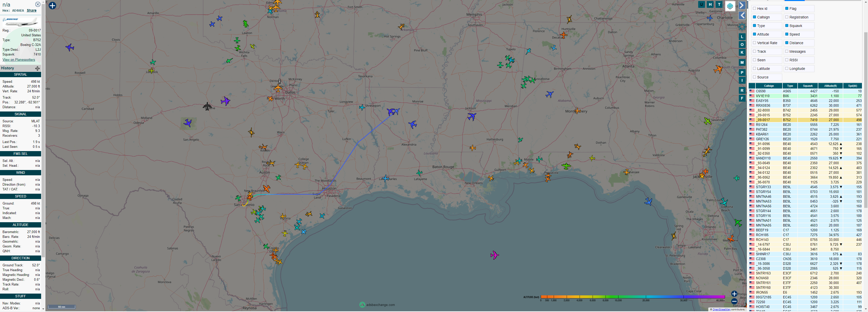The height and width of the screenshot is (312, 868).
Task: Enable the Registration column checkbox
Action: tap(787, 17)
